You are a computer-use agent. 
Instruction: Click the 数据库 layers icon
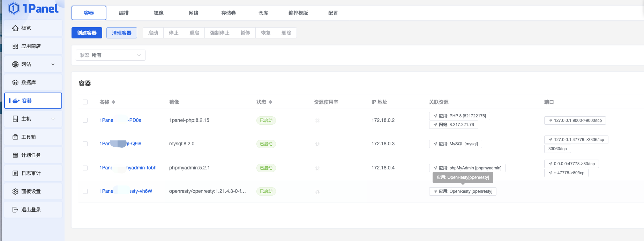click(x=15, y=82)
